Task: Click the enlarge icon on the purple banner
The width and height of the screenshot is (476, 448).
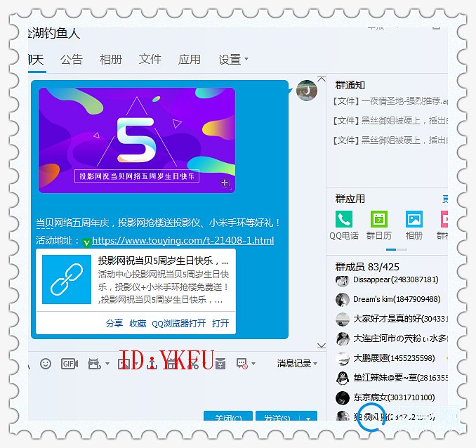Action: (x=225, y=183)
